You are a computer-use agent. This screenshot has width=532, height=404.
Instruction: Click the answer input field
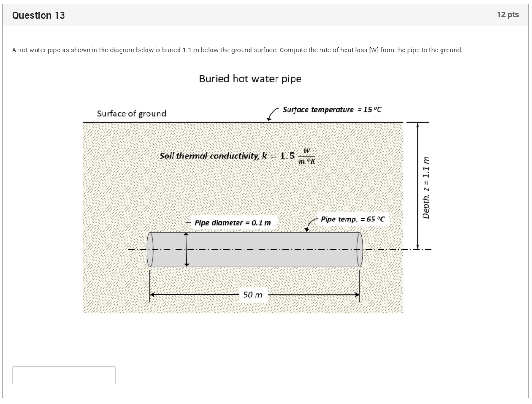coord(64,375)
